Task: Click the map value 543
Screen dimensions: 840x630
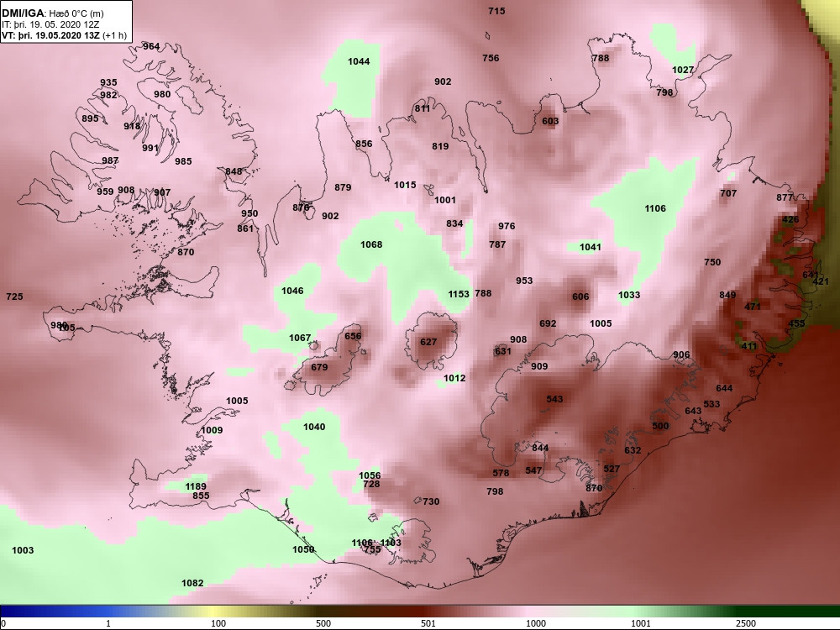Action: pos(555,399)
